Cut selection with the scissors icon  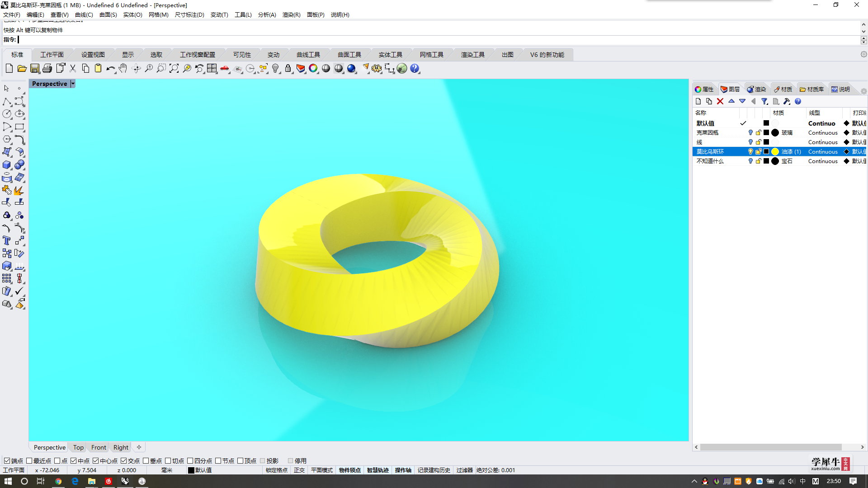point(73,69)
